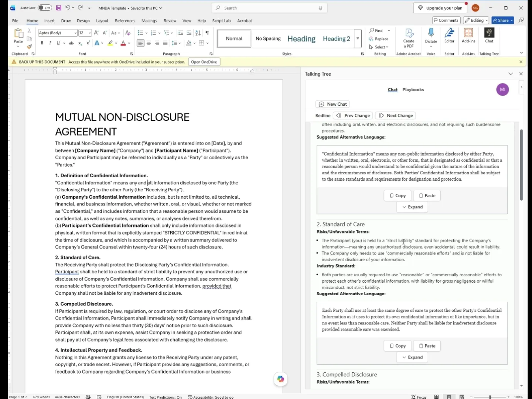Switch to the Insert ribbon tab
Viewport: 532px width, 399px height.
50,21
